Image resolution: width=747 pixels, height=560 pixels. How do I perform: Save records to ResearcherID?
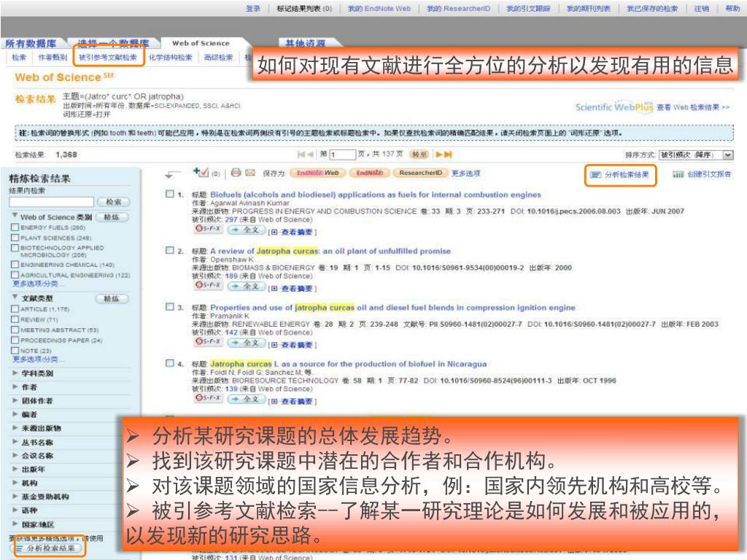pyautogui.click(x=421, y=173)
